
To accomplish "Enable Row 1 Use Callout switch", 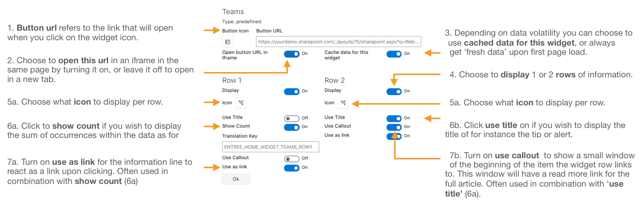I will [292, 159].
